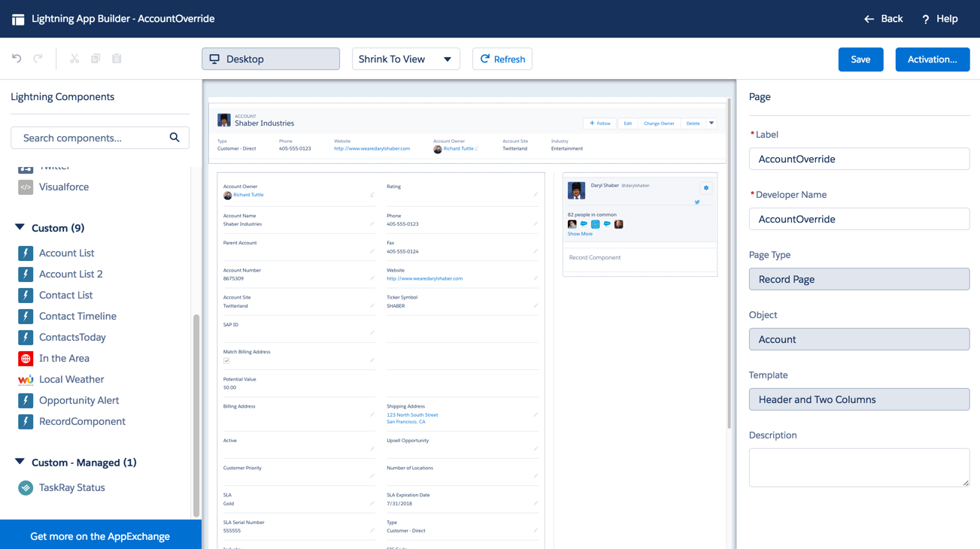
Task: Click the Change Owner button
Action: point(659,123)
